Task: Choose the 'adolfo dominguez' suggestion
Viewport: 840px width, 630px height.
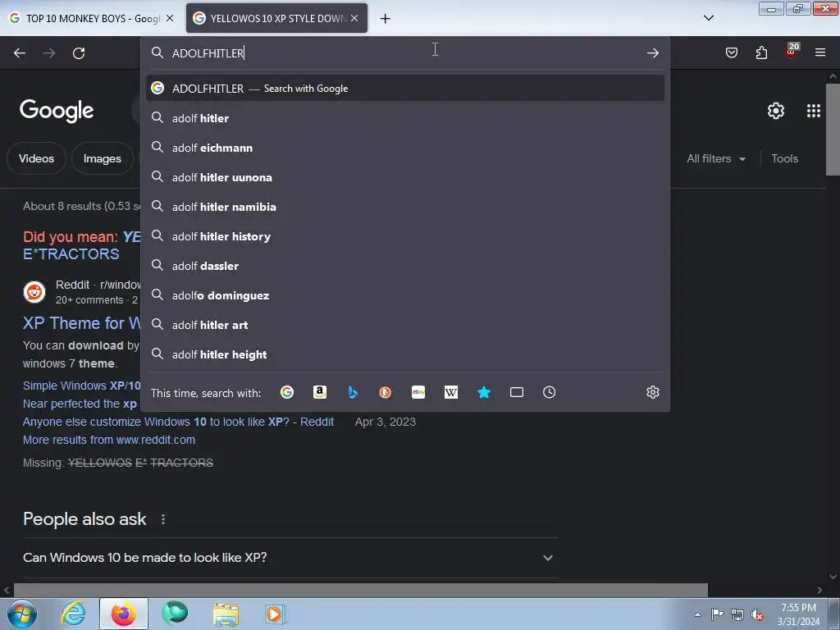Action: [x=405, y=295]
